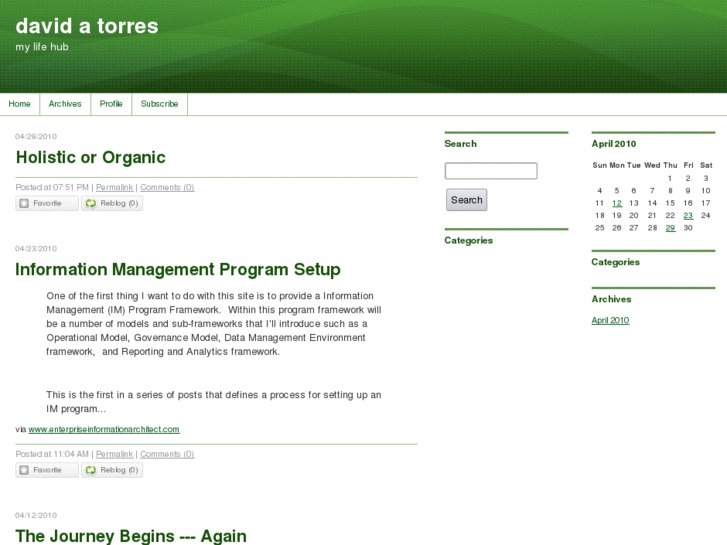Visit www.enterpriseinformationarchitect.com link
The height and width of the screenshot is (545, 727).
[104, 430]
